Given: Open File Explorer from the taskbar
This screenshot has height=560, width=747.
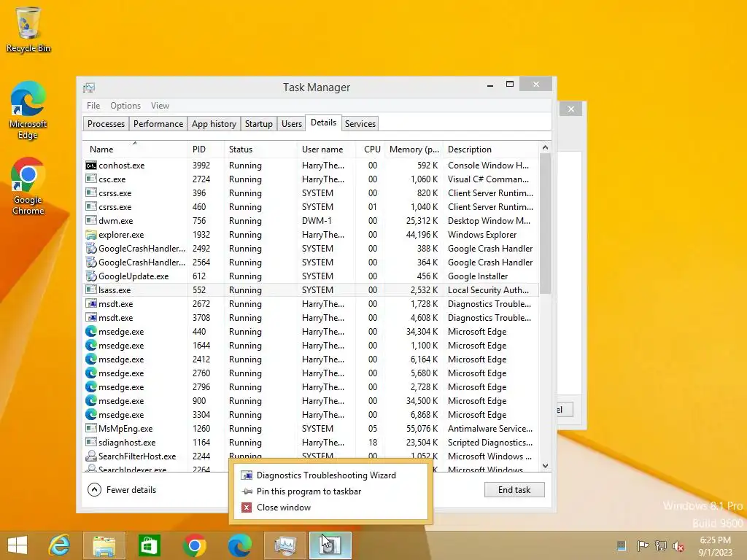Looking at the screenshot, I should pos(104,545).
